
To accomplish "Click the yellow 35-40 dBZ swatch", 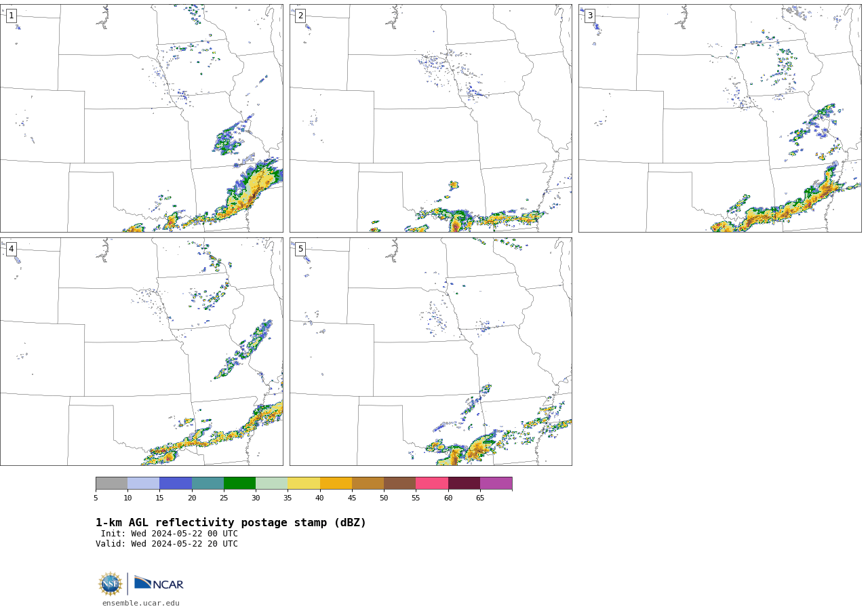I will pos(304,483).
